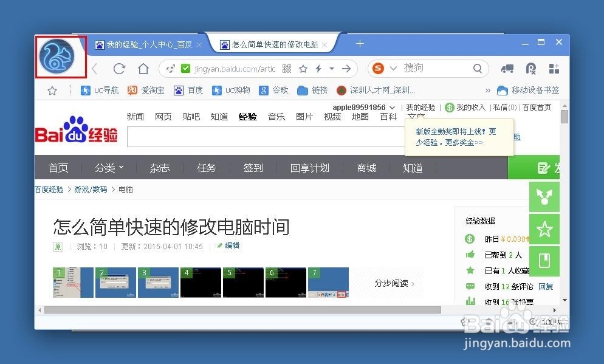Open 签到 in nav bar
The height and width of the screenshot is (364, 604).
(253, 168)
